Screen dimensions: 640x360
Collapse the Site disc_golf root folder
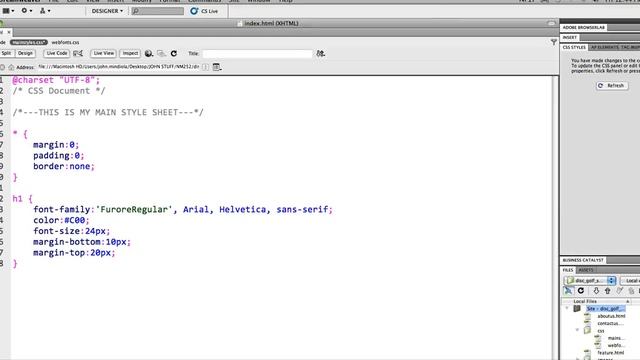coord(567,309)
